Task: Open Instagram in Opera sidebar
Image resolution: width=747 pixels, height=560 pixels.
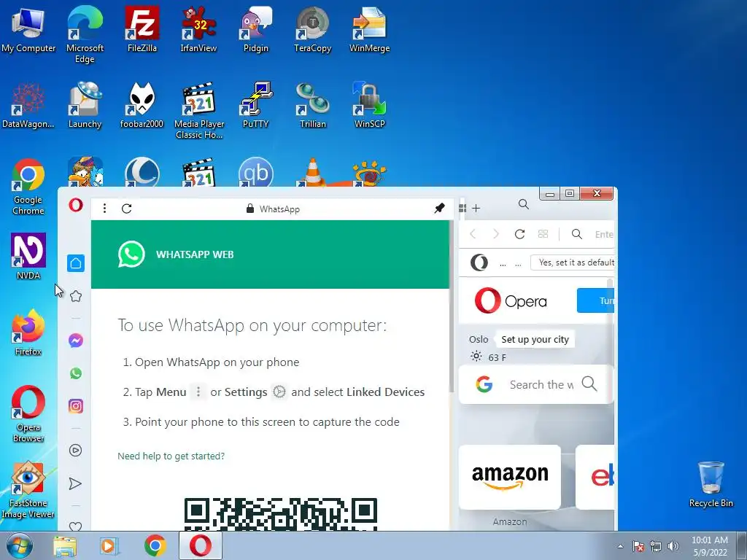Action: (76, 406)
